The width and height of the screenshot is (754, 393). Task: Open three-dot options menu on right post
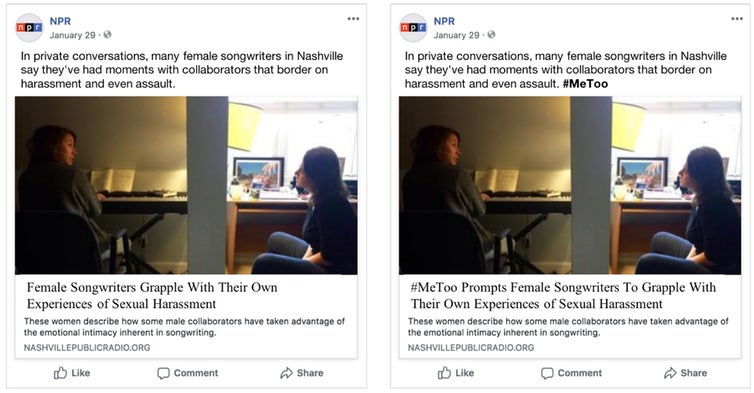(x=737, y=19)
